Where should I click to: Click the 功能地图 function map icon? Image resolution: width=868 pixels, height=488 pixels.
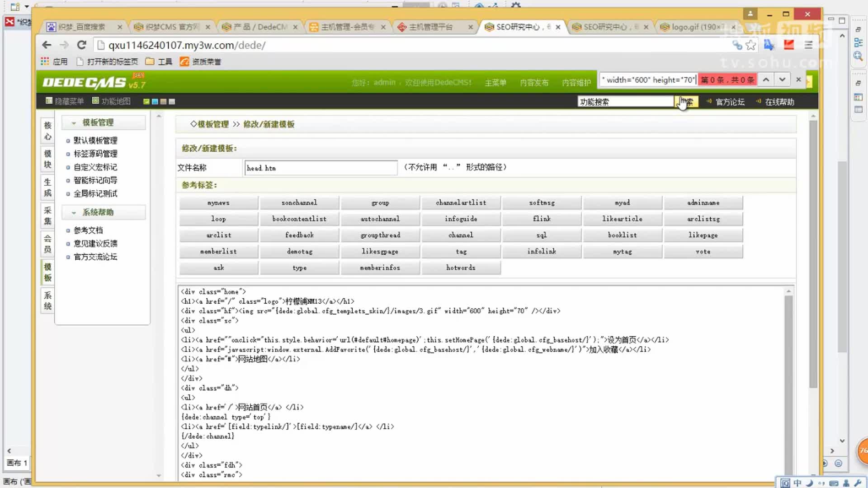pos(95,101)
